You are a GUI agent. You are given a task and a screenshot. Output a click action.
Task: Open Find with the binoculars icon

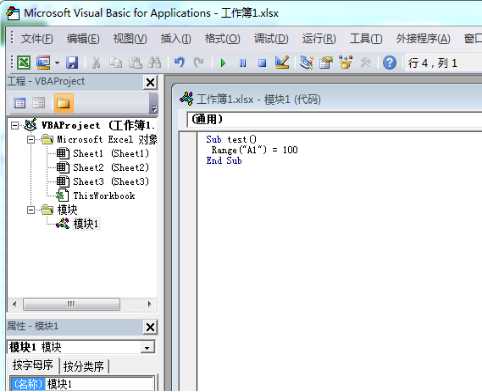click(x=155, y=62)
